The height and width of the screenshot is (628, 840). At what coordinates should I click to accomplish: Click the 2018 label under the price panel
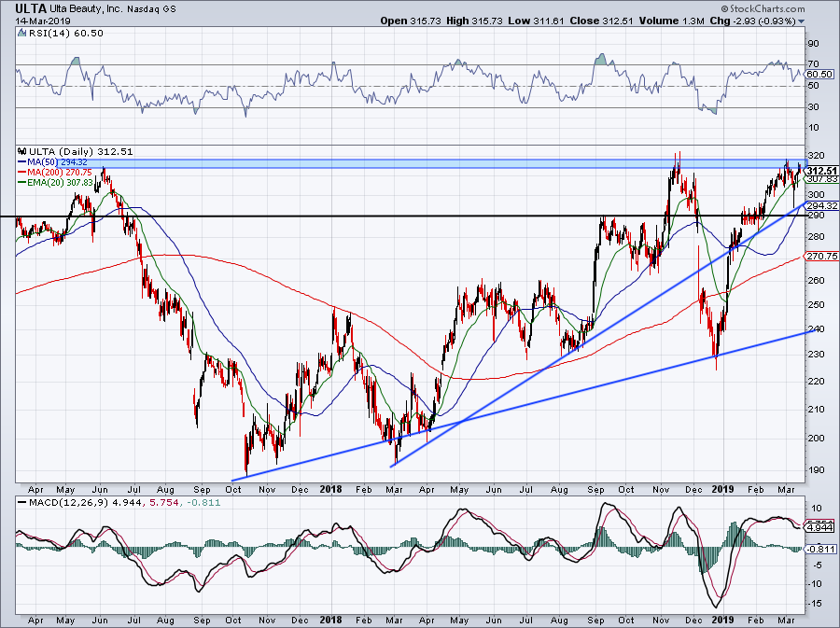330,489
